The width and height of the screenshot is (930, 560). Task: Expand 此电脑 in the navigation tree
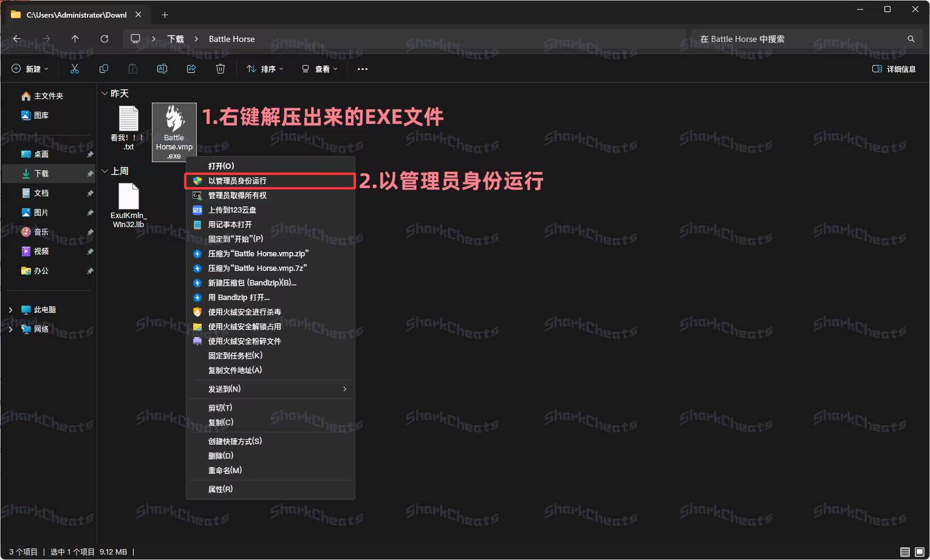point(10,310)
